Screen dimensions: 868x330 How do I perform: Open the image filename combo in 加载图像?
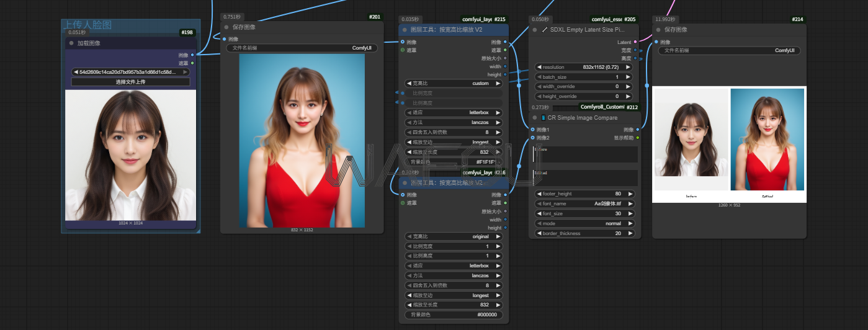click(130, 72)
